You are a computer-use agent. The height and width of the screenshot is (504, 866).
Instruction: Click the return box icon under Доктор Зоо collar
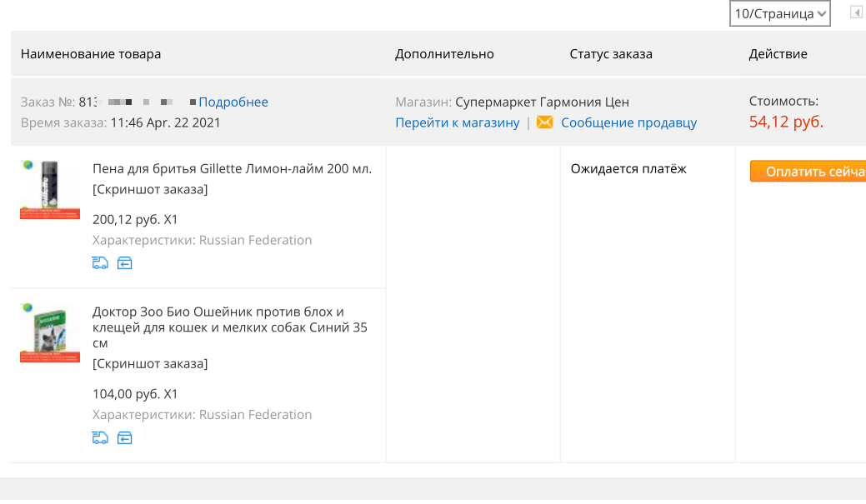[x=125, y=438]
